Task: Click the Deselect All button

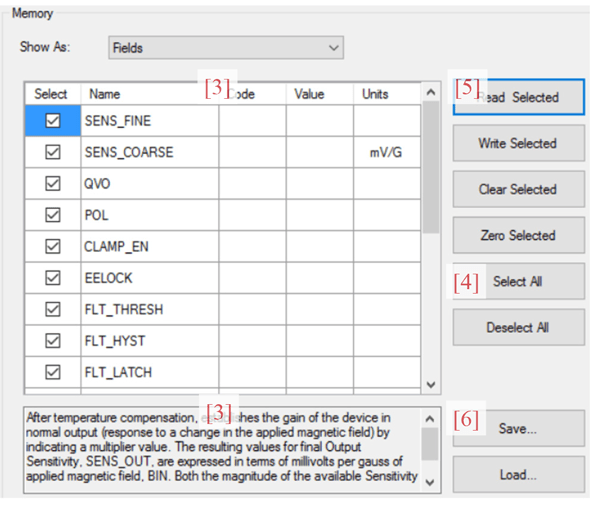Action: (x=519, y=328)
